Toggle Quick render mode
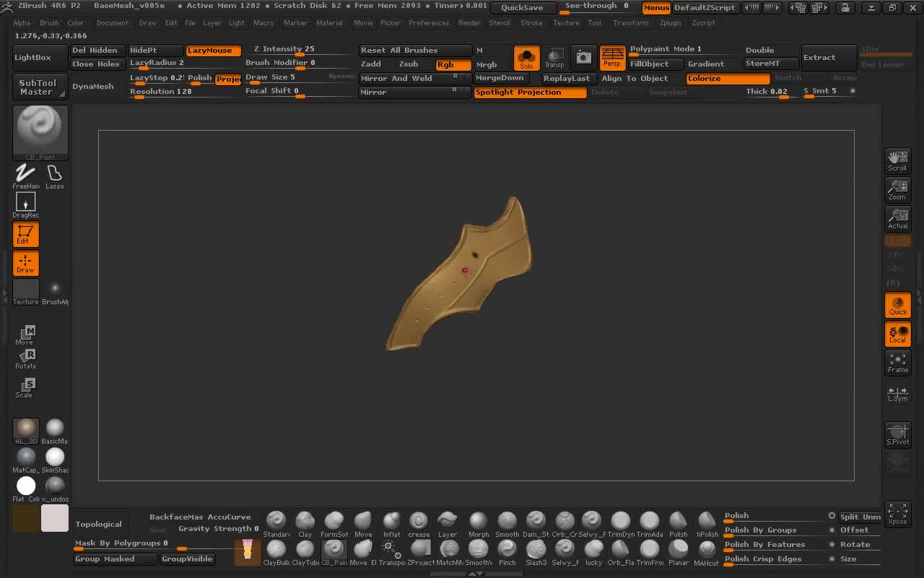 tap(898, 306)
